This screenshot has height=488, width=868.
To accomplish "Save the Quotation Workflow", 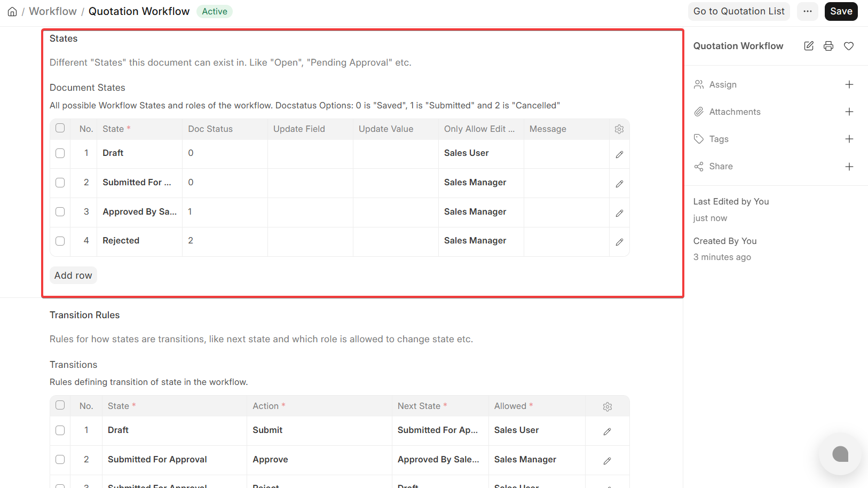I will (x=841, y=11).
